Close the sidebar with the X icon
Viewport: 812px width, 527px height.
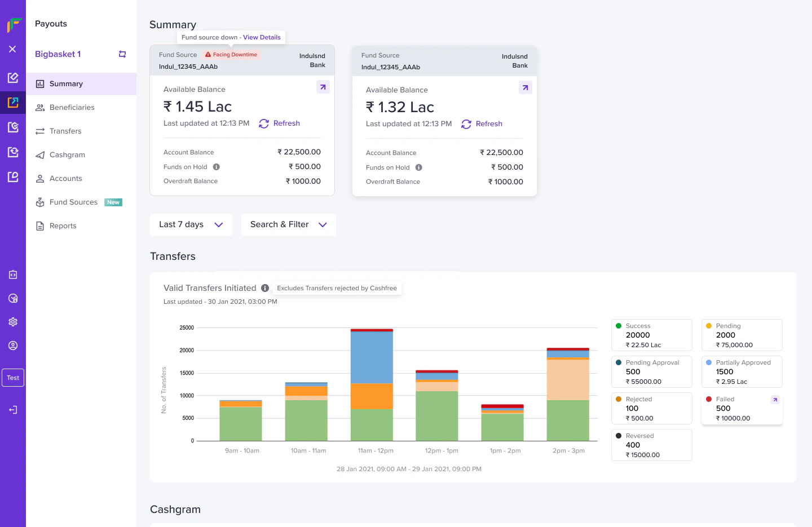click(x=12, y=49)
